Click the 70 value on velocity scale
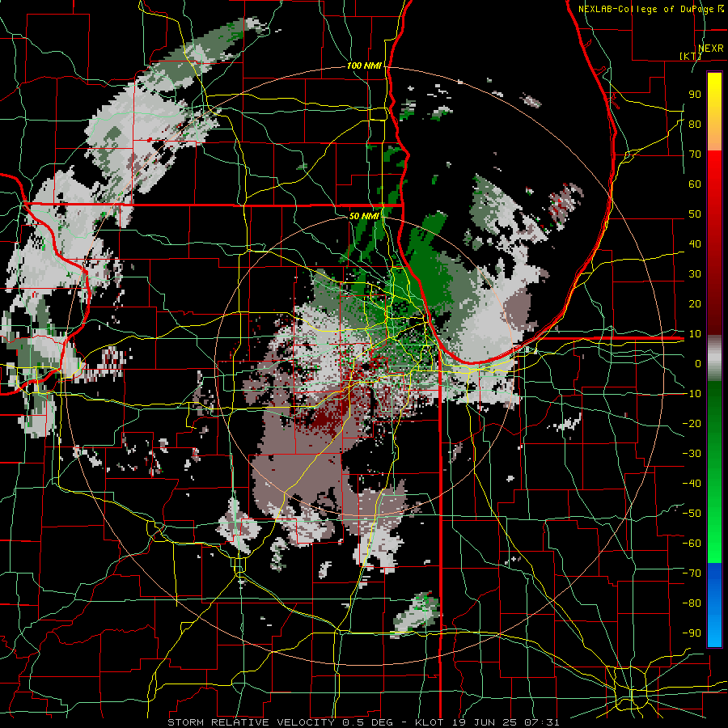 tap(695, 154)
